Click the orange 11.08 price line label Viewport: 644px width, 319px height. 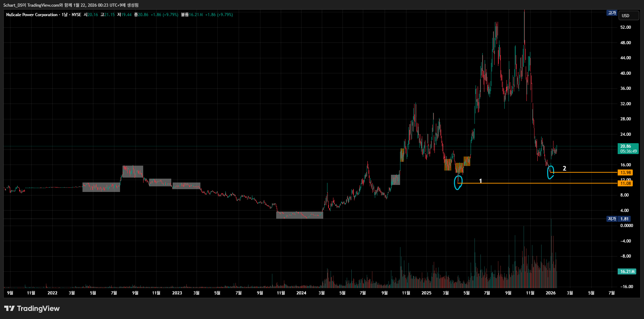point(625,184)
